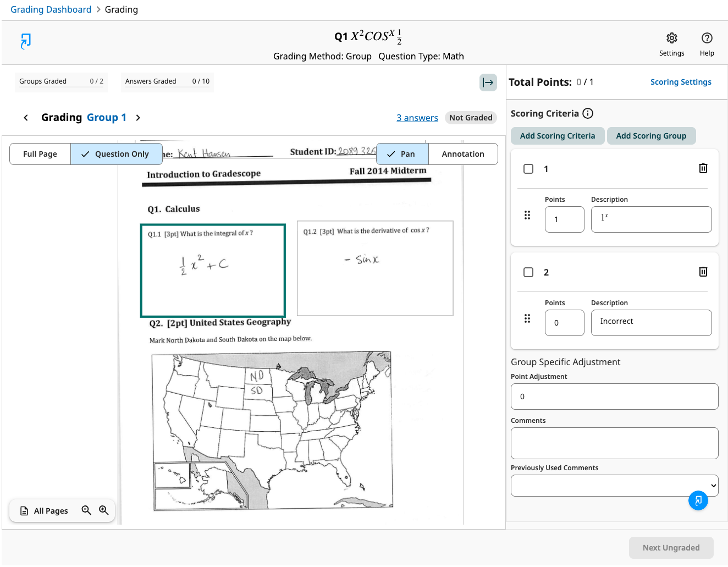Select the Pan mode tab
Screen dimensions: 728x567
[x=402, y=154]
